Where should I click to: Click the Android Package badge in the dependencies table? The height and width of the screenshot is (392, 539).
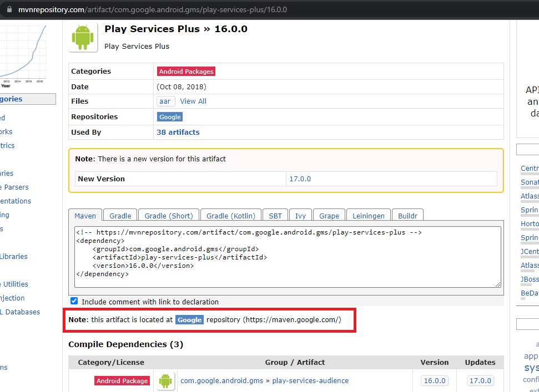(x=122, y=381)
